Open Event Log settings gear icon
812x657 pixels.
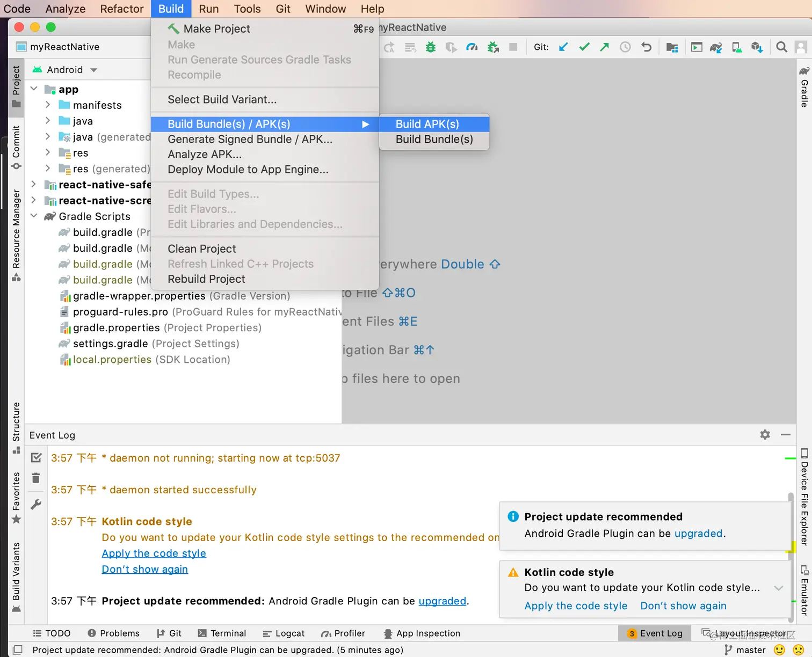pos(765,435)
